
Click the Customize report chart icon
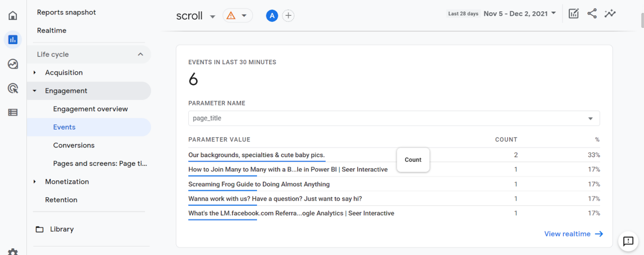(574, 13)
